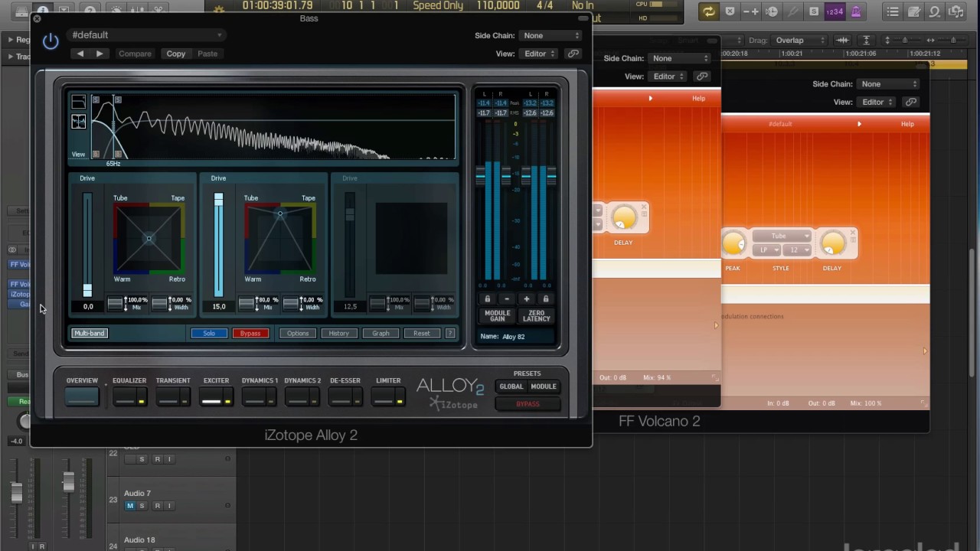Select the upper spectrum view icon
This screenshot has width=980, height=551.
pos(78,101)
